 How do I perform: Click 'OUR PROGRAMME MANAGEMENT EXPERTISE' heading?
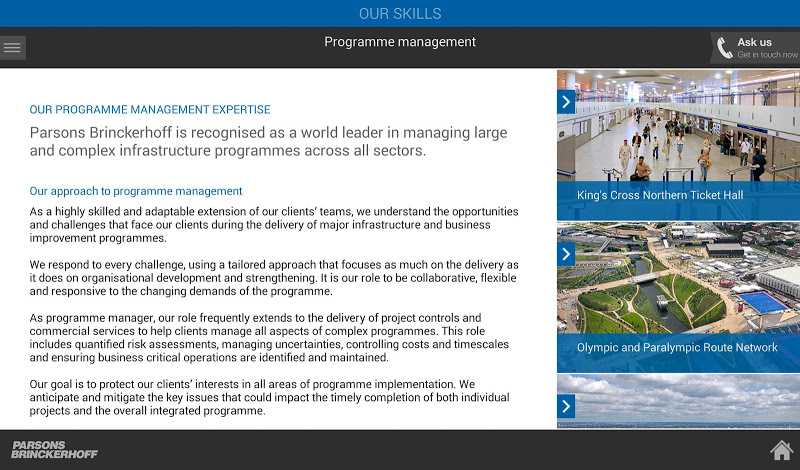click(x=150, y=109)
